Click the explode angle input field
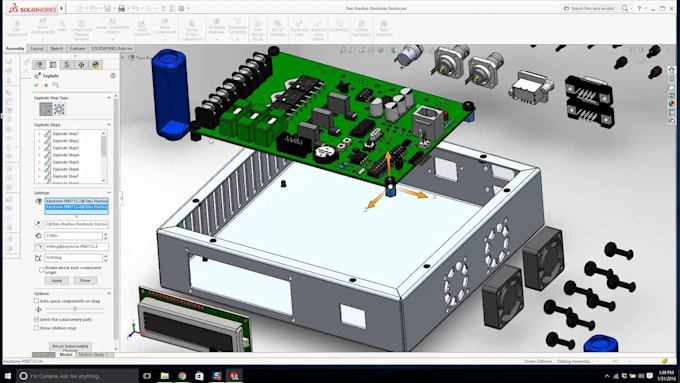This screenshot has width=680, height=383. pyautogui.click(x=73, y=258)
